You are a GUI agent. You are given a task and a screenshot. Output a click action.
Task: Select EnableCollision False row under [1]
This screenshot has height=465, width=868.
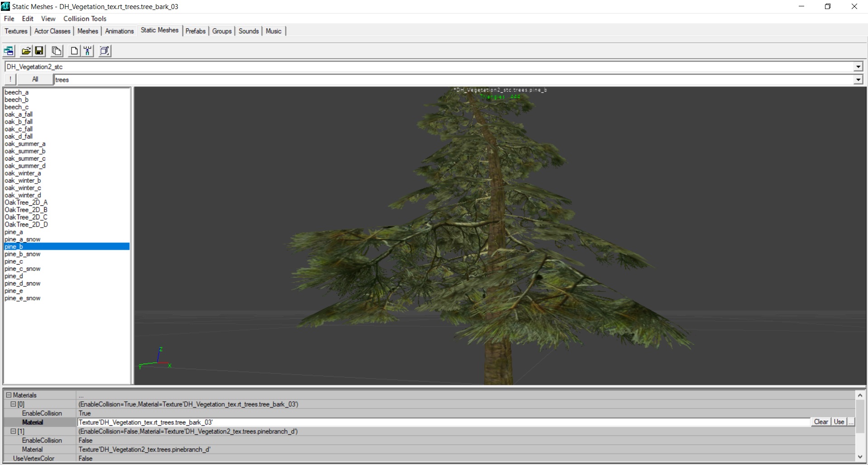[429, 440]
